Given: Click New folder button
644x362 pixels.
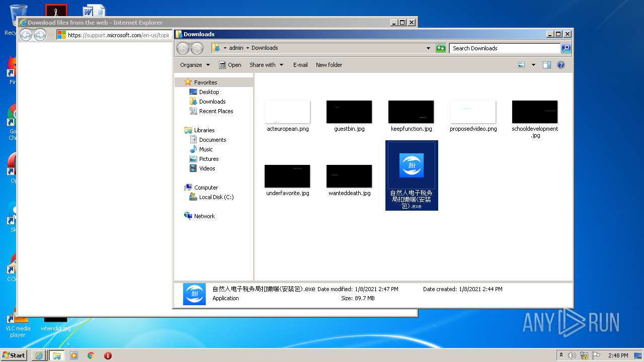Looking at the screenshot, I should [329, 65].
